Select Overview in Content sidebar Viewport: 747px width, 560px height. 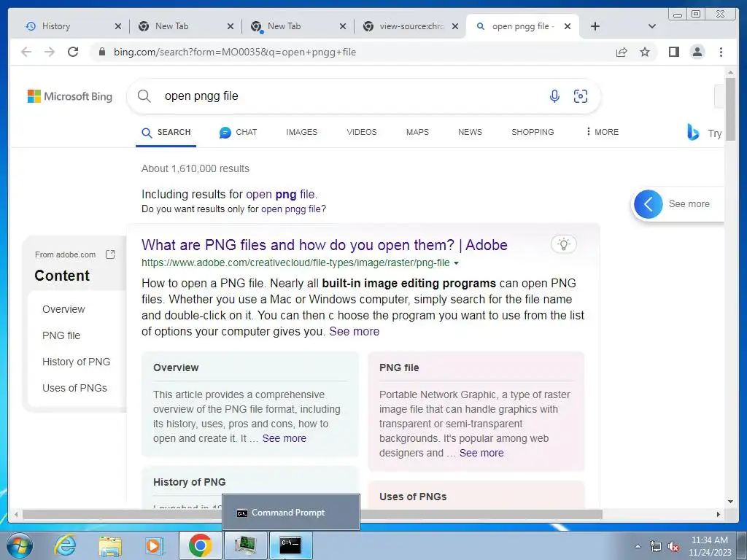63,309
